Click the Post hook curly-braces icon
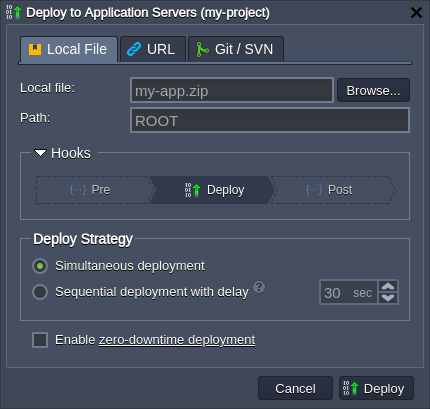The height and width of the screenshot is (409, 430). (314, 190)
